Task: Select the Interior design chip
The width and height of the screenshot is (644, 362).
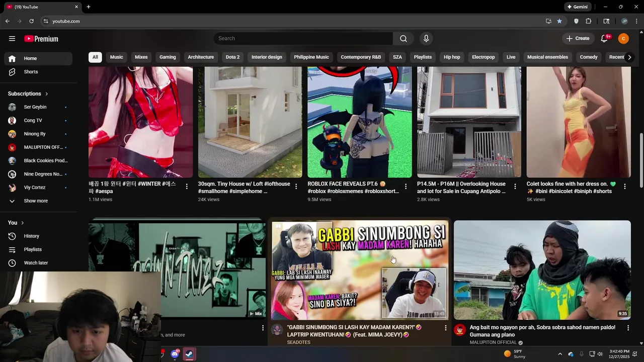Action: 267,57
